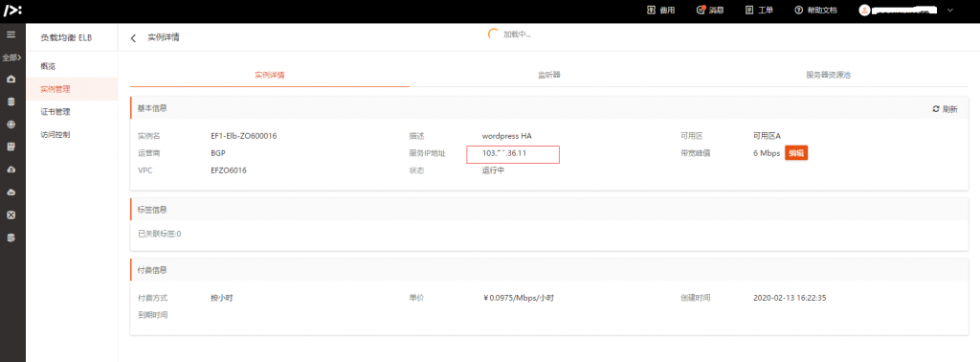Click the cloud home icon in the sidebar
Viewport: 980px width, 362px height.
pyautogui.click(x=11, y=79)
